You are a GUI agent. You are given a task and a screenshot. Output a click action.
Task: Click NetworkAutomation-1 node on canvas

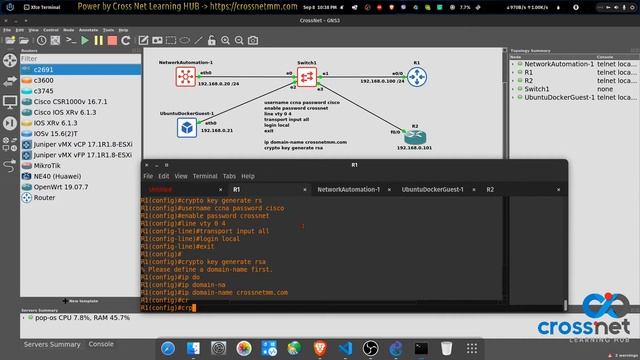pos(186,77)
